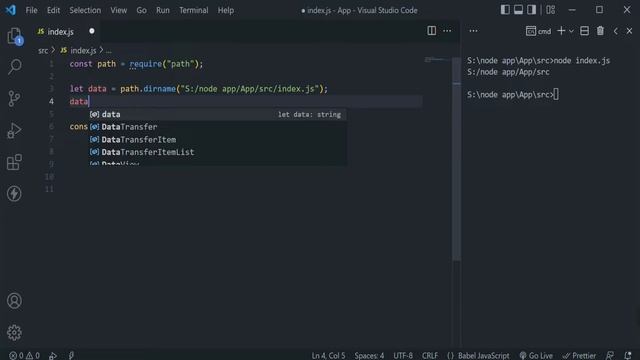Screen dimensions: 640x360
Task: Open the Explorer view in activity bar
Action: click(x=14, y=36)
